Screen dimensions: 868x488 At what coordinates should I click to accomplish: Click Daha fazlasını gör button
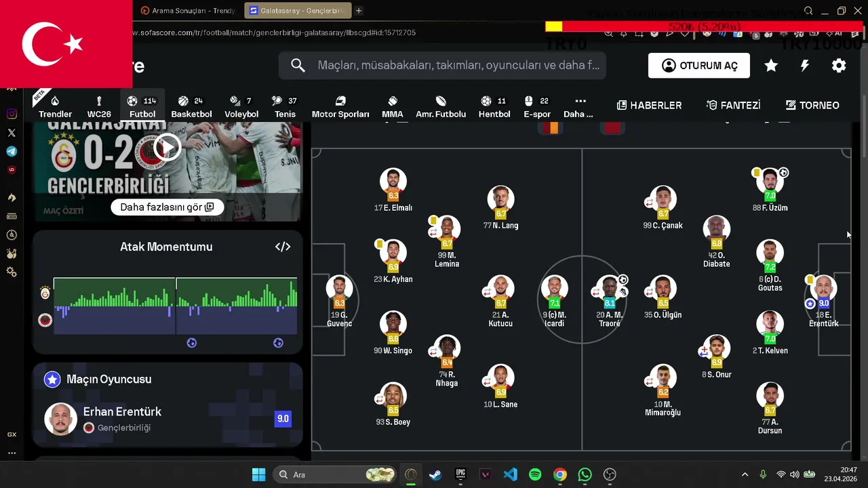pyautogui.click(x=167, y=207)
